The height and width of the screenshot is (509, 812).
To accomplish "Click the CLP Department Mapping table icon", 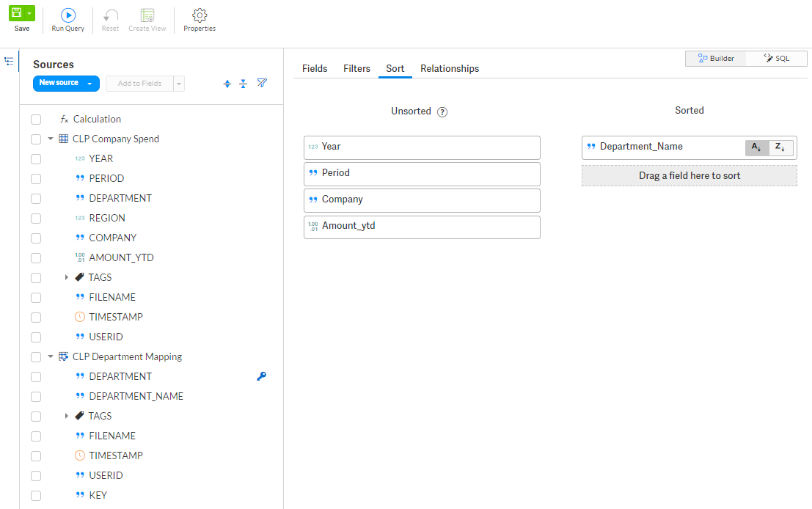I will 64,356.
